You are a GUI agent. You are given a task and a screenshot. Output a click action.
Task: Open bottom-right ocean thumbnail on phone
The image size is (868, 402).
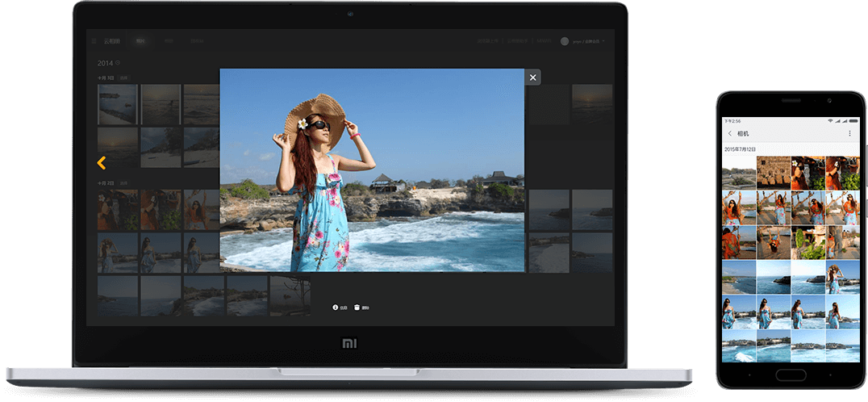[842, 345]
